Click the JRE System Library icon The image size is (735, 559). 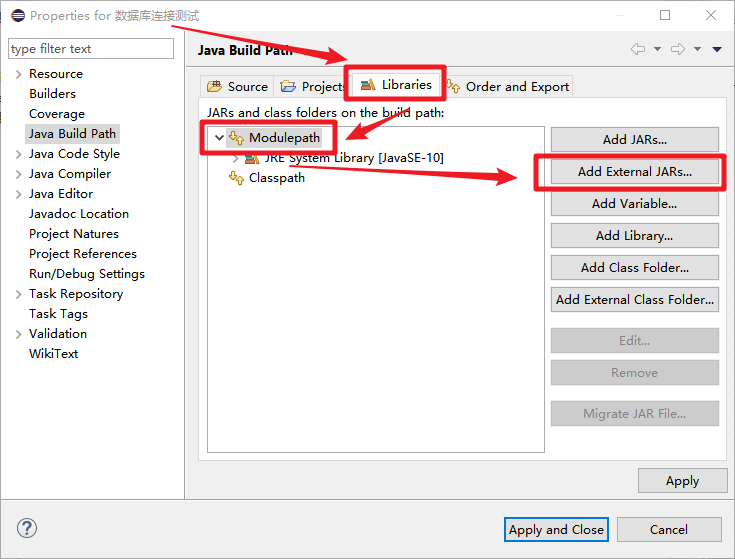coord(252,158)
